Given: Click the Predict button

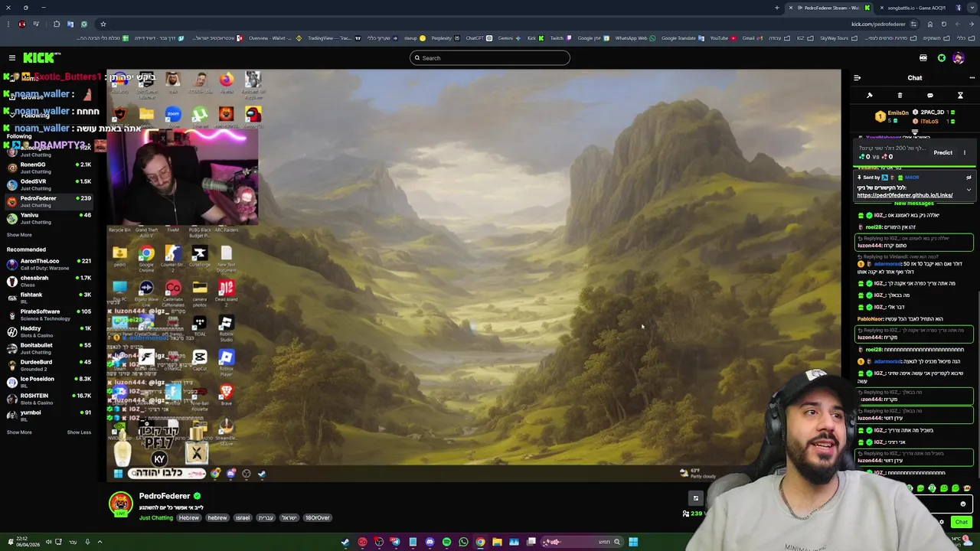Looking at the screenshot, I should pos(942,152).
